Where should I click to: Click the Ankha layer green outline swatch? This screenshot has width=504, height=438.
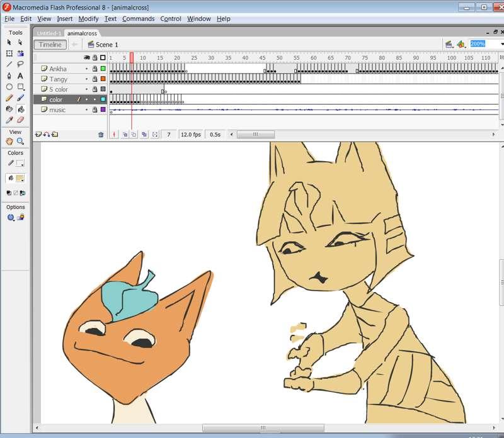tap(103, 69)
